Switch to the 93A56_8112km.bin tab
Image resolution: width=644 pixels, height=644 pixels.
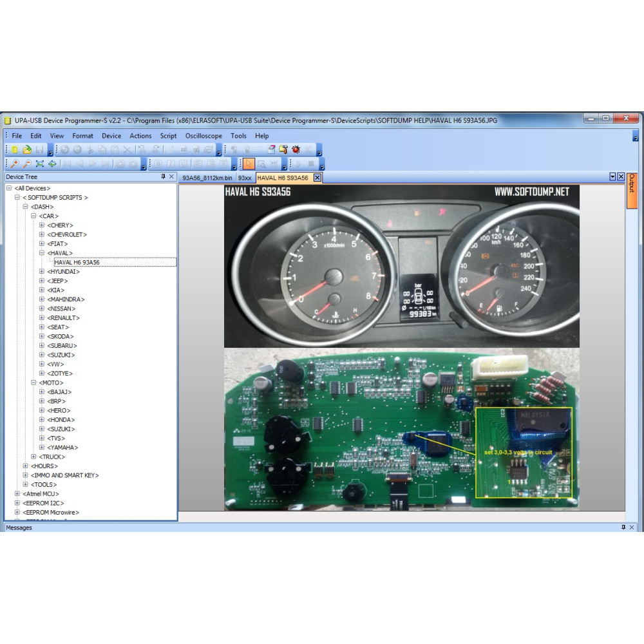coord(207,178)
